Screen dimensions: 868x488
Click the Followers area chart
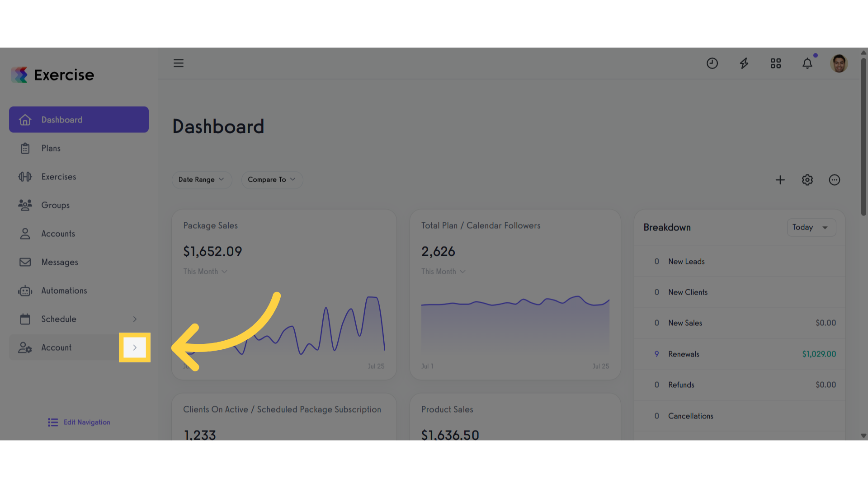click(x=515, y=324)
